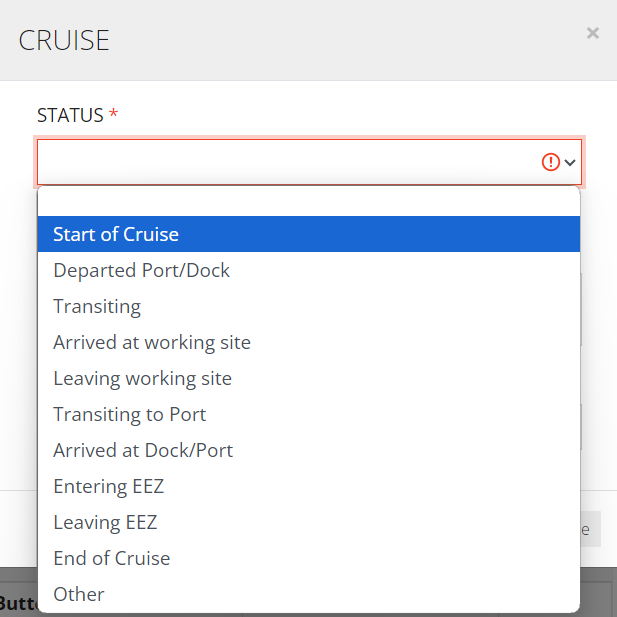Select Transiting to Port
This screenshot has height=617, width=617.
308,414
